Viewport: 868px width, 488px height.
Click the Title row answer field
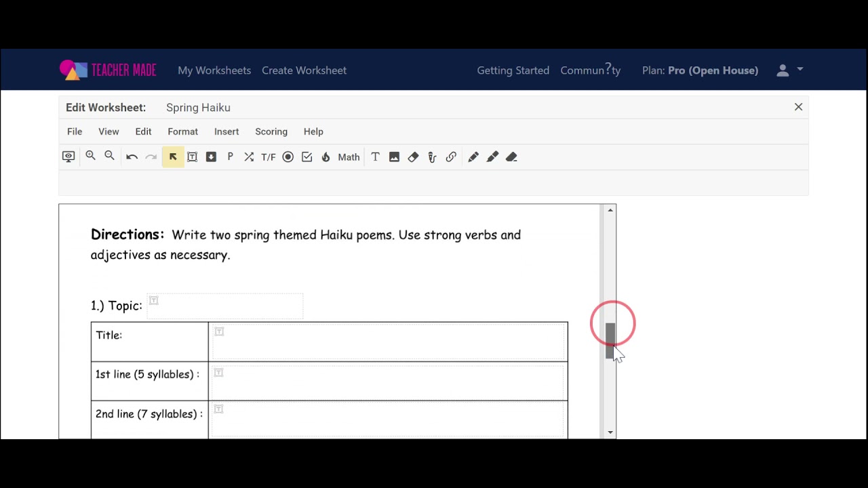388,342
